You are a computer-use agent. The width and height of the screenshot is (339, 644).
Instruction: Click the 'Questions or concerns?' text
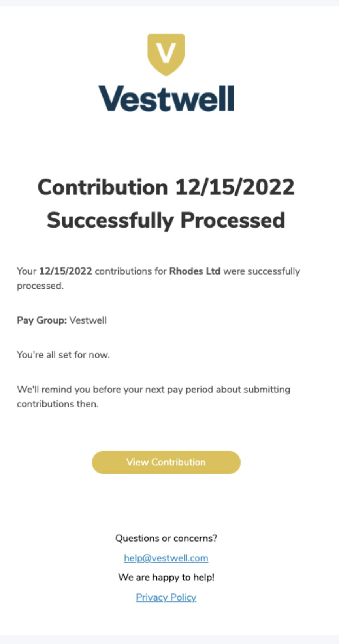(166, 538)
